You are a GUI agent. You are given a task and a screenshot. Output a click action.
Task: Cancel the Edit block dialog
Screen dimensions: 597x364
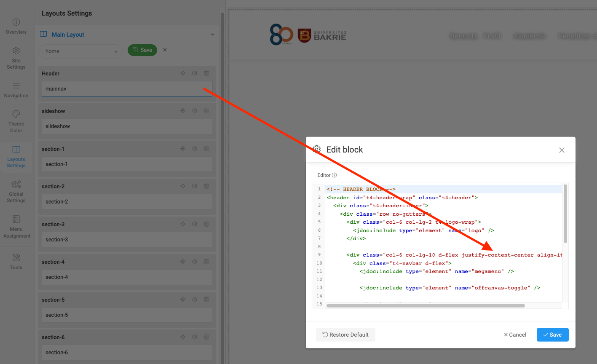pos(515,335)
